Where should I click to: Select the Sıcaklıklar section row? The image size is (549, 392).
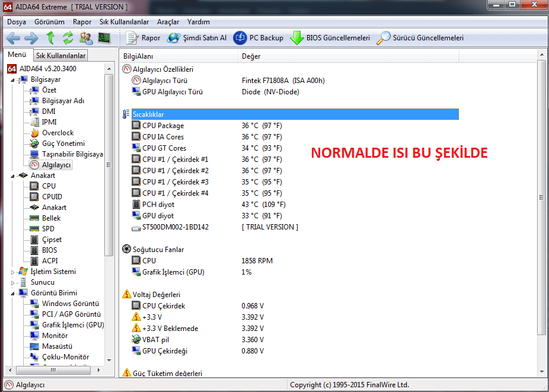pyautogui.click(x=295, y=114)
